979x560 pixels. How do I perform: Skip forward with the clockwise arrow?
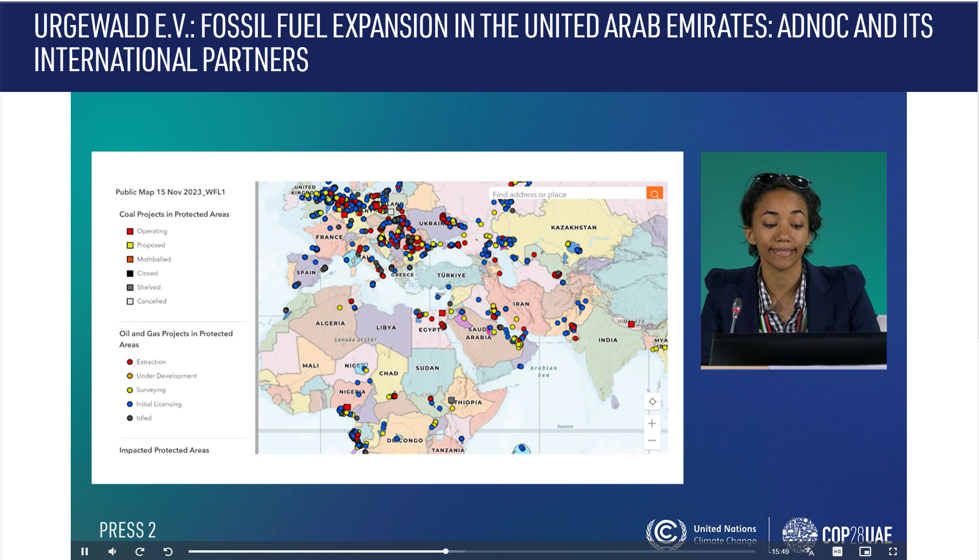[140, 551]
